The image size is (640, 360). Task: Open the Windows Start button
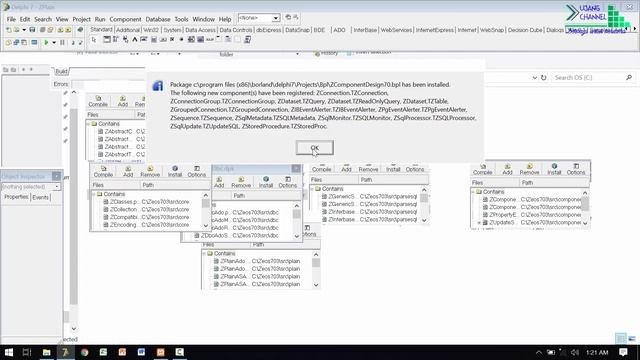(9, 352)
